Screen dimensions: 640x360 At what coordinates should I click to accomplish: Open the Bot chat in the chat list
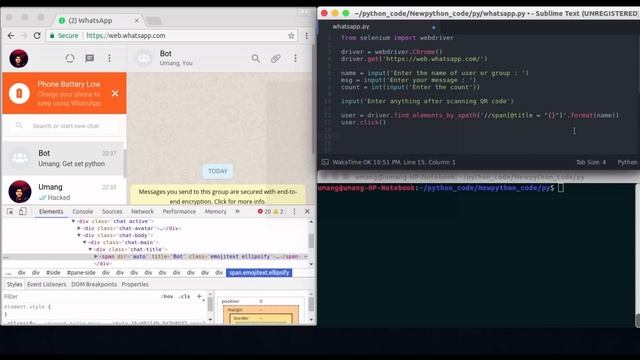pos(64,158)
